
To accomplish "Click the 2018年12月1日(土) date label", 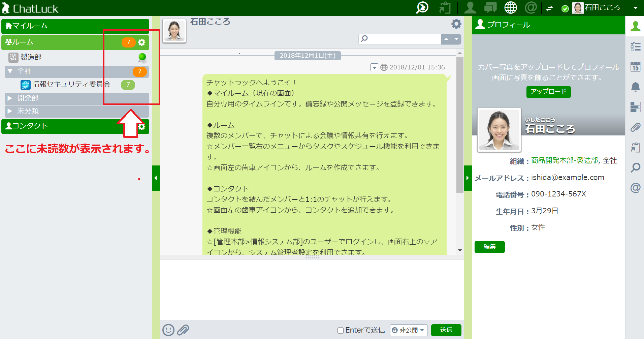I will (308, 56).
